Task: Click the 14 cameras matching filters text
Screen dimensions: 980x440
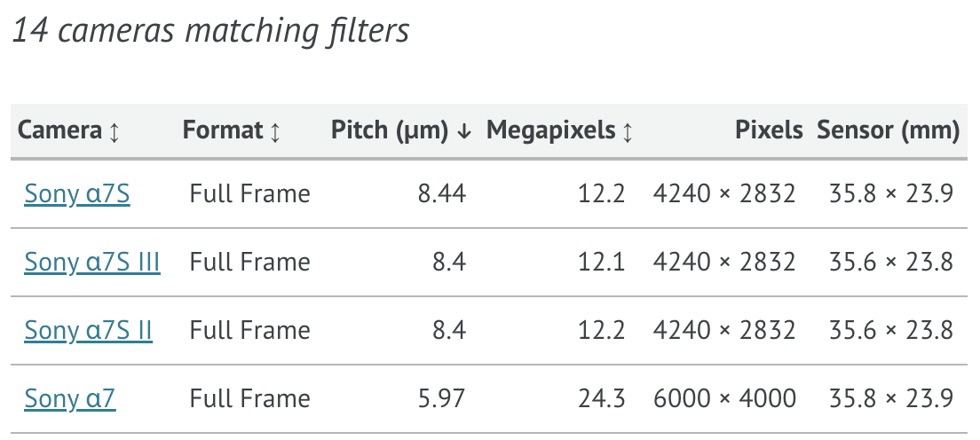Action: (x=210, y=30)
